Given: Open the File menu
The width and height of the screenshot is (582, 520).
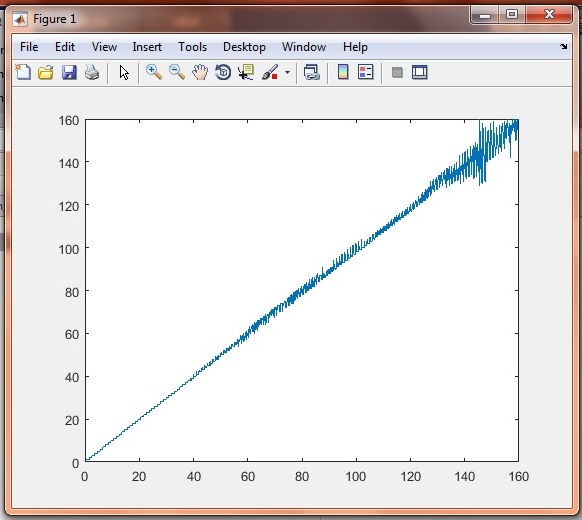Looking at the screenshot, I should point(29,47).
